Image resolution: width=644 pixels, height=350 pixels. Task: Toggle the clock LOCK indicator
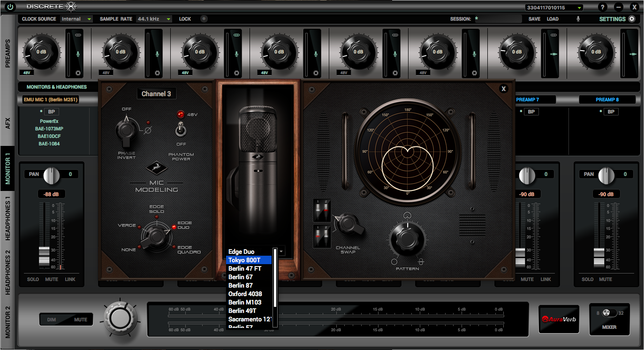(204, 19)
